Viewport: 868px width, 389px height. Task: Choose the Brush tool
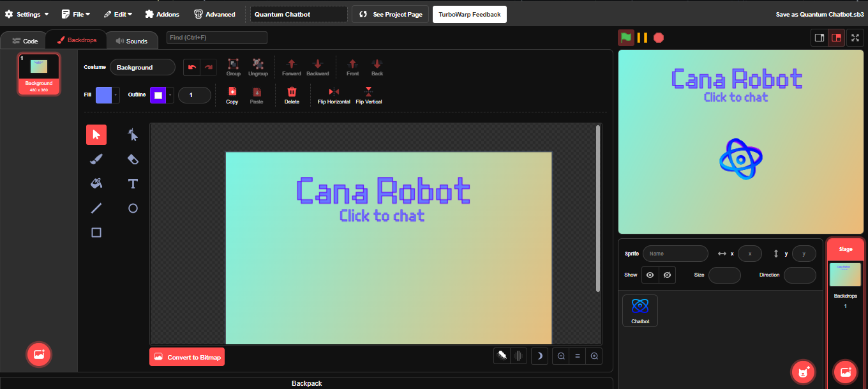[96, 159]
